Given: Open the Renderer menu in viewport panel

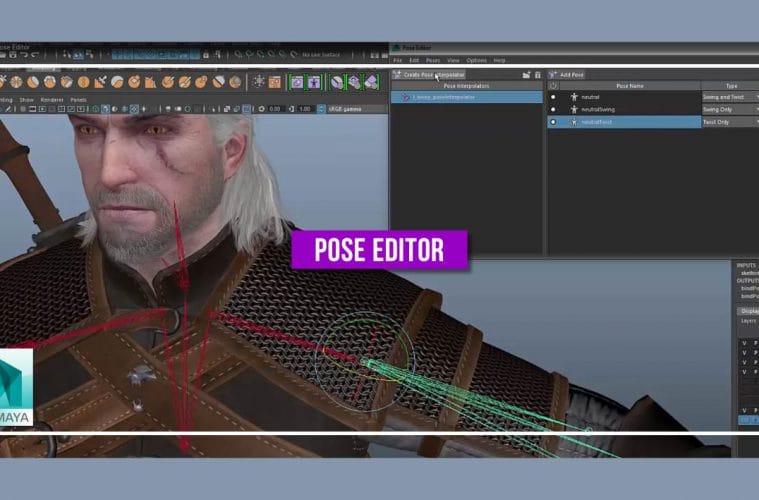Looking at the screenshot, I should (50, 100).
